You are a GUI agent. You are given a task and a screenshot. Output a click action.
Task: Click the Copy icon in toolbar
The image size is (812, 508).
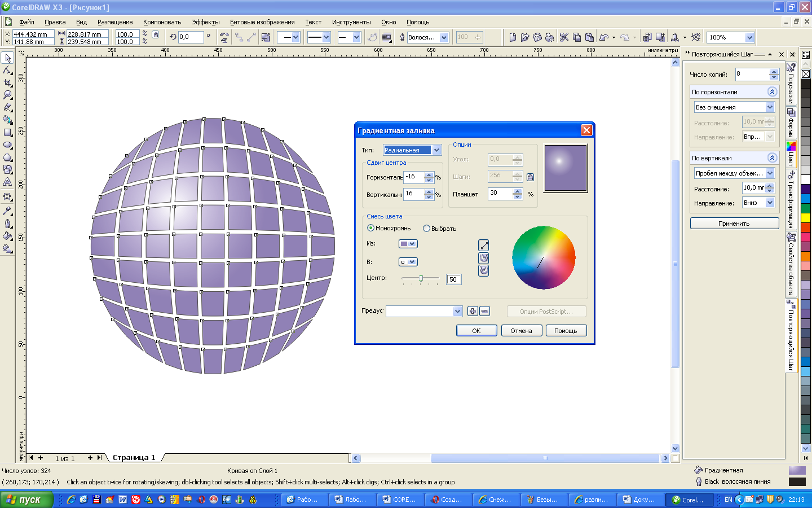coord(576,37)
